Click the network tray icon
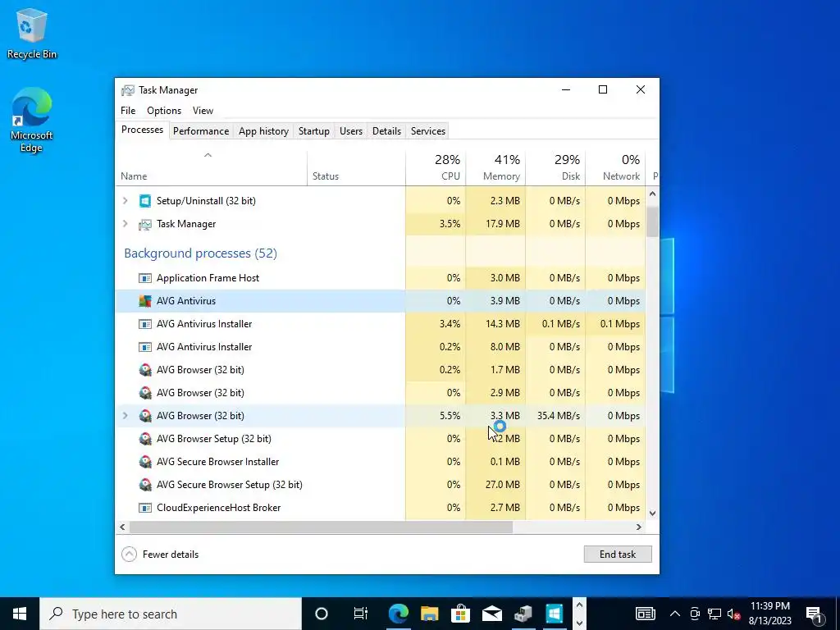The height and width of the screenshot is (630, 840). [714, 614]
